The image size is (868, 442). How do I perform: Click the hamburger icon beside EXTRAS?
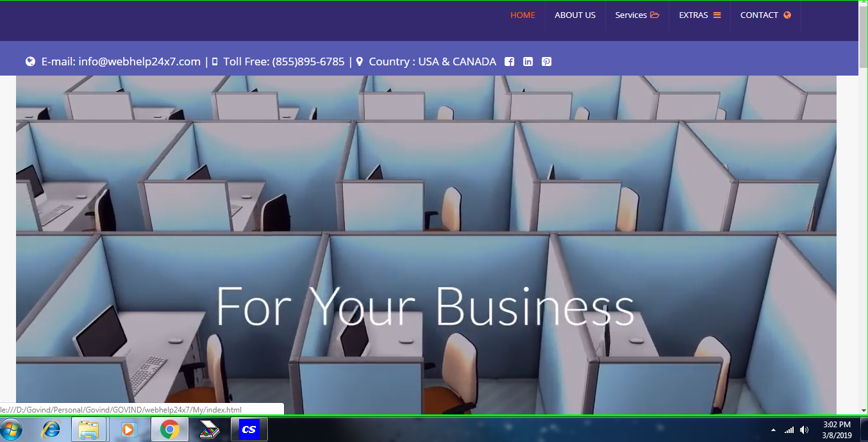(717, 15)
